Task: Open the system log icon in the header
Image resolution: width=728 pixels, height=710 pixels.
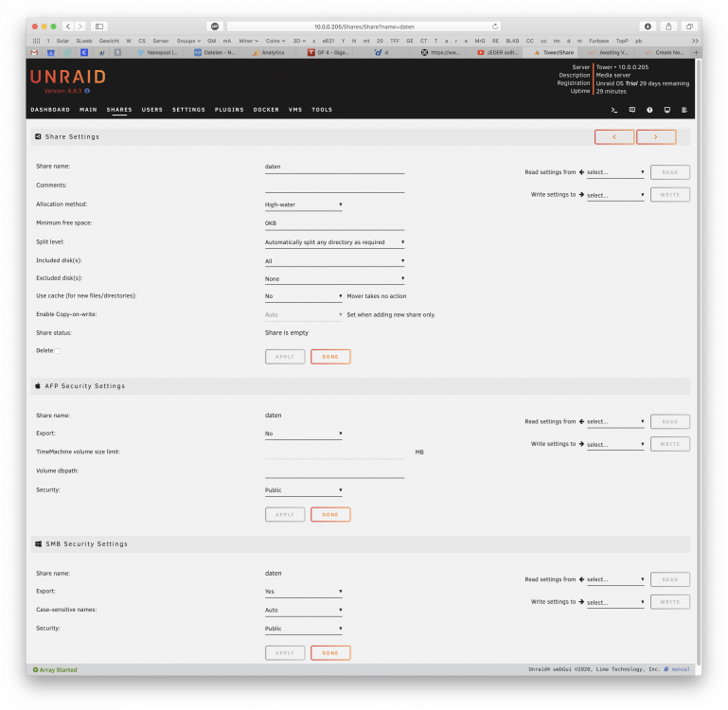Action: pyautogui.click(x=684, y=110)
